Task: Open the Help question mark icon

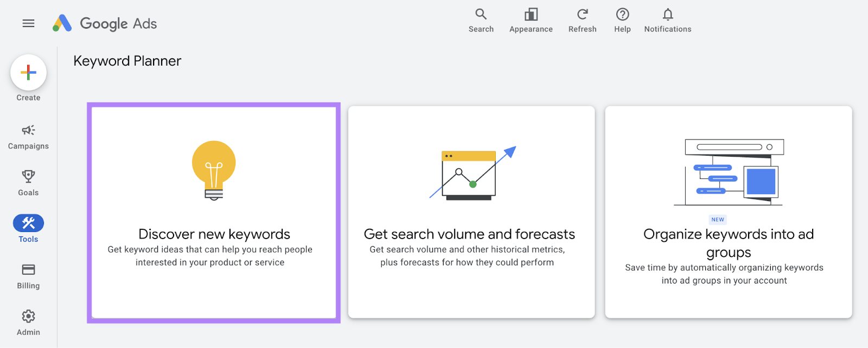Action: 622,21
